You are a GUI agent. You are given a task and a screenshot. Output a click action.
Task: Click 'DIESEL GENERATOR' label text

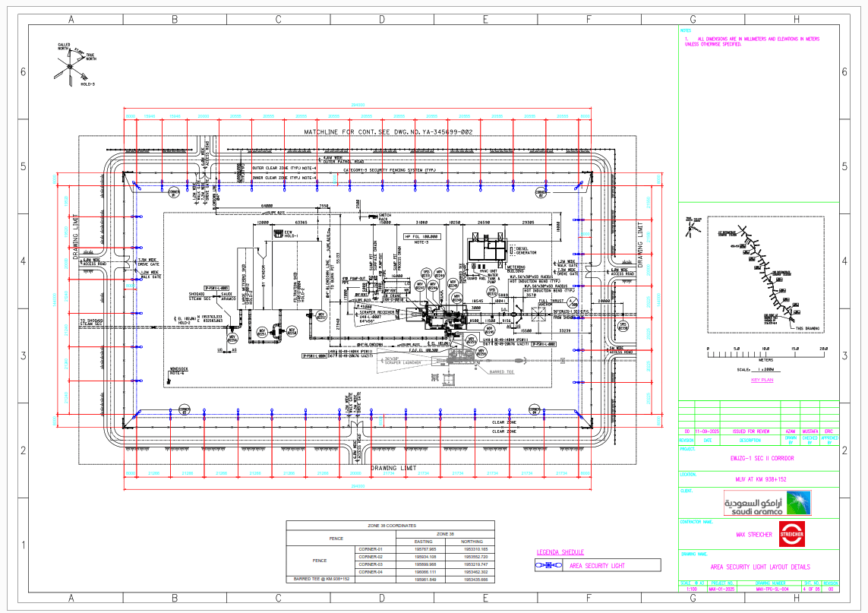tap(526, 251)
